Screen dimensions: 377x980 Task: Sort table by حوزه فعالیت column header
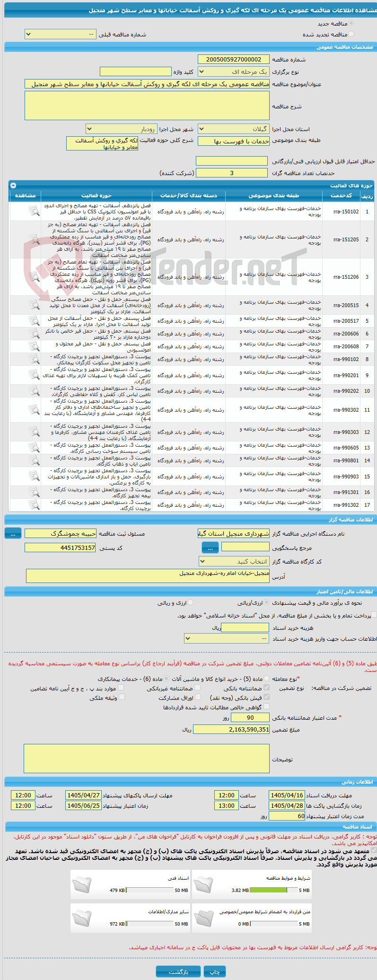pos(96,195)
